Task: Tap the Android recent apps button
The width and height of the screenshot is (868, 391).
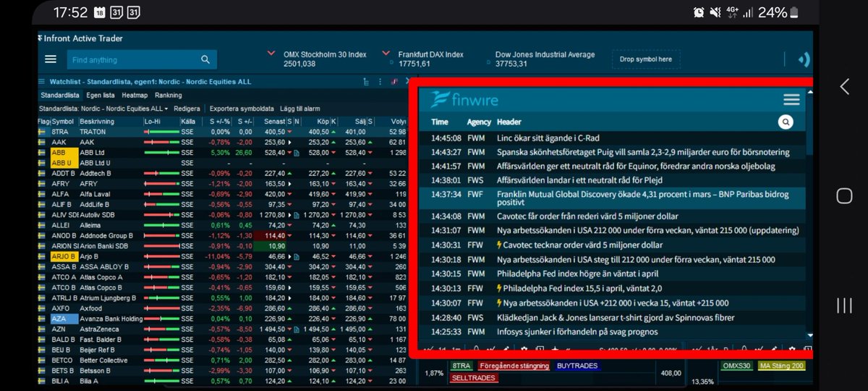Action: coord(844,305)
